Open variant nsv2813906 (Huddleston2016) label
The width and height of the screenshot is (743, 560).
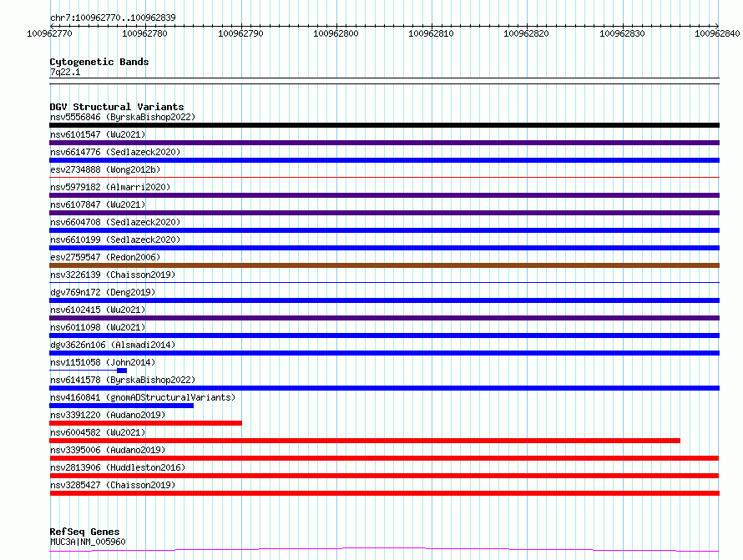(118, 467)
